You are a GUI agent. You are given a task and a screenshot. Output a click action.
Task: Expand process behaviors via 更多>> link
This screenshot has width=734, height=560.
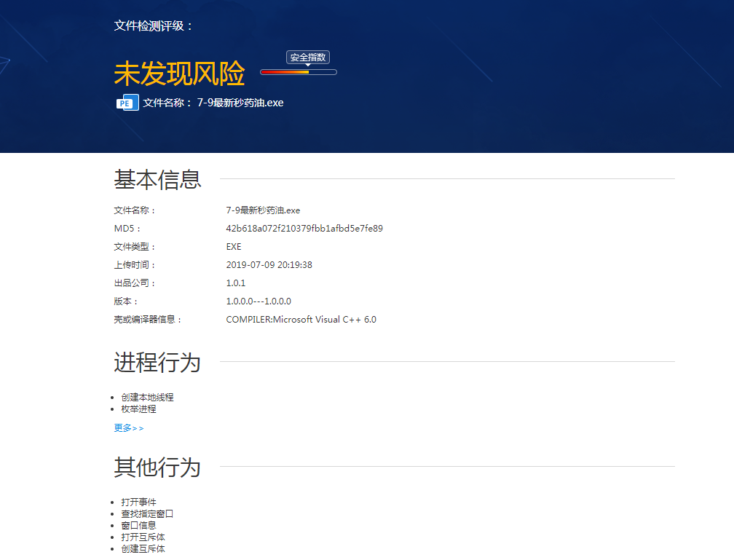click(129, 428)
